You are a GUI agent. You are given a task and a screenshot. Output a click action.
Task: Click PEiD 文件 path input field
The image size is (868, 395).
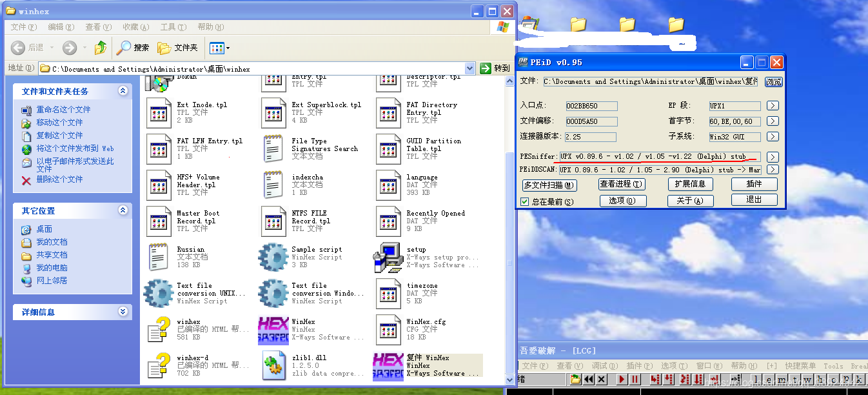click(651, 82)
